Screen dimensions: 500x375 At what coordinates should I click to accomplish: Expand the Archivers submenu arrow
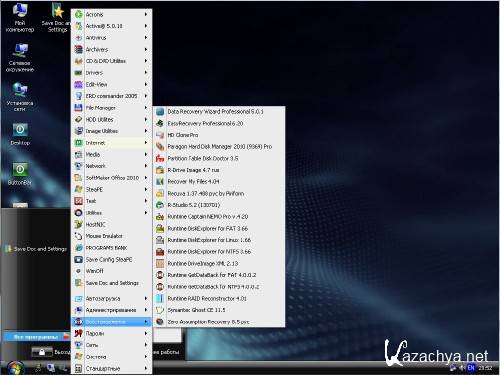(146, 49)
